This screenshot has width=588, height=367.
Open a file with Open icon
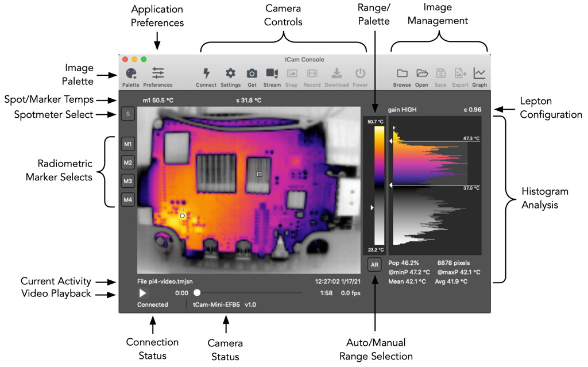pyautogui.click(x=422, y=73)
